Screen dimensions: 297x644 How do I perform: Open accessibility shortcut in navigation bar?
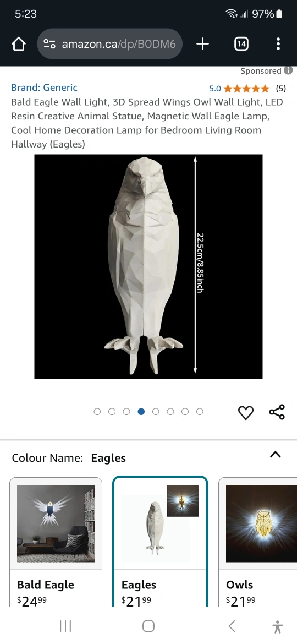(x=278, y=626)
